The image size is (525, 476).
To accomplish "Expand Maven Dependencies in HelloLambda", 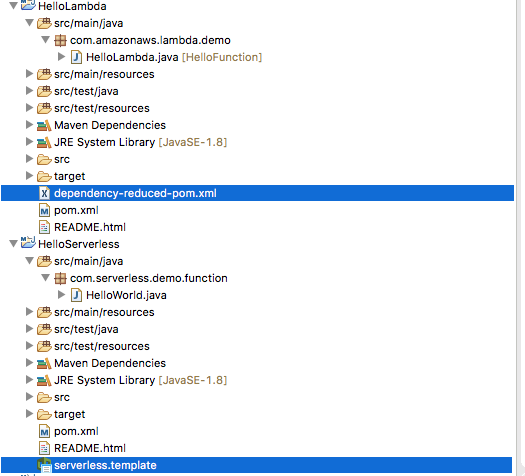I will (x=29, y=125).
